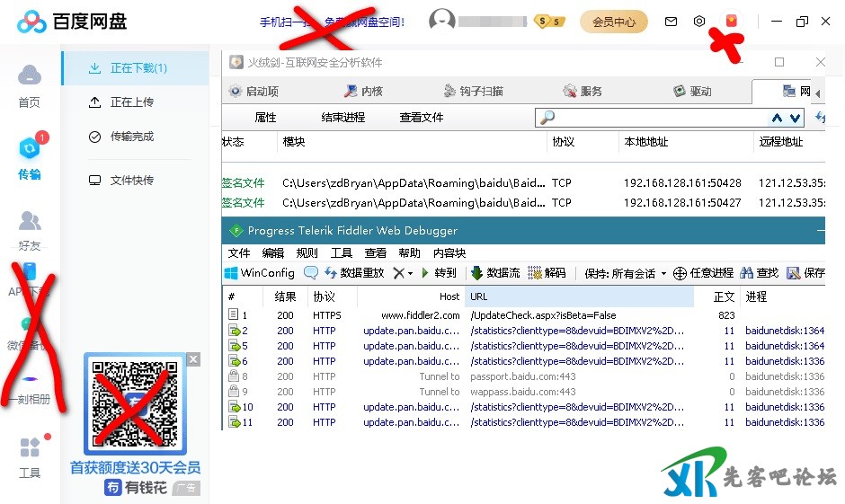Open settings via the hexagon gear icon

click(699, 22)
